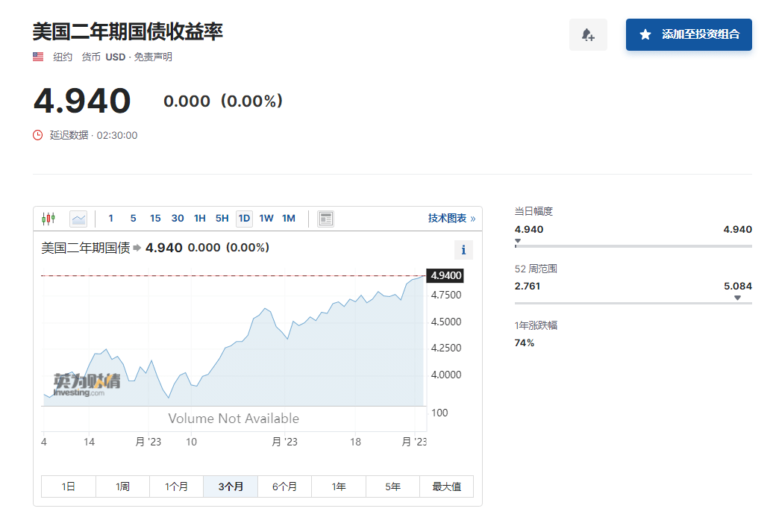Switch chart range to 1日
Screen dimensions: 776x532
click(x=69, y=486)
